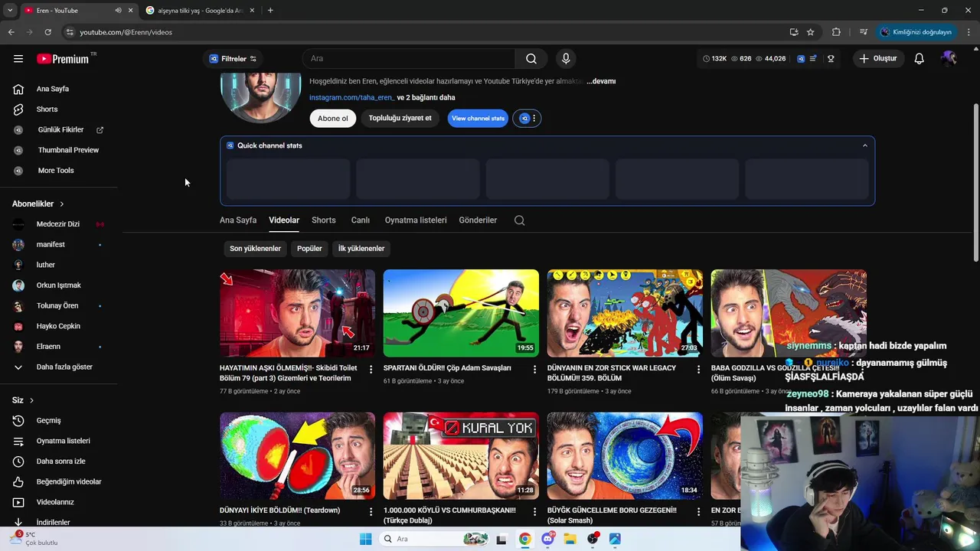Screen dimensions: 980x551
Task: Open Chrome extensions puzzle icon
Action: 836,32
